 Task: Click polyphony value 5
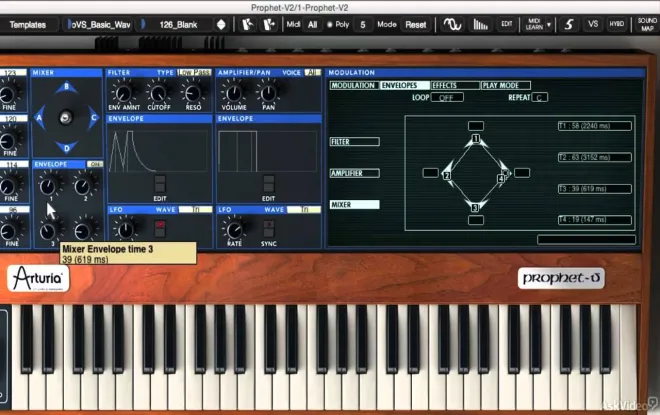[x=363, y=25]
